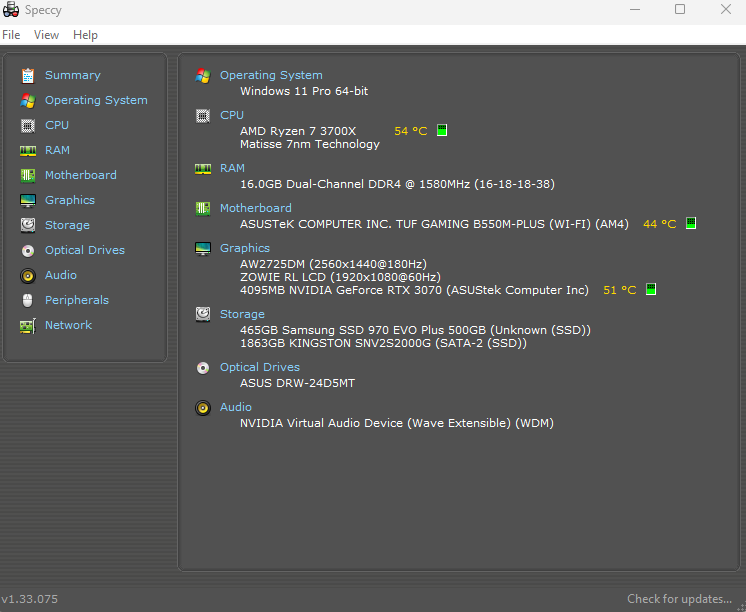Open the View menu
The height and width of the screenshot is (612, 746).
coord(46,35)
